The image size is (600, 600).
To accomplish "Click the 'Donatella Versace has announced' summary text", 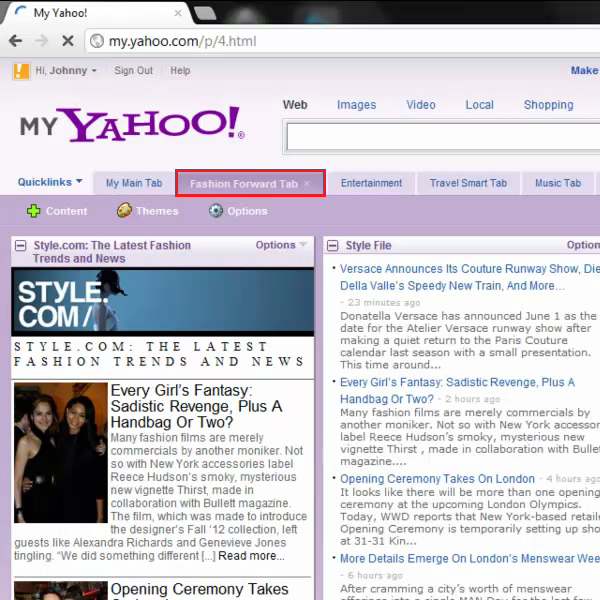I will 468,340.
